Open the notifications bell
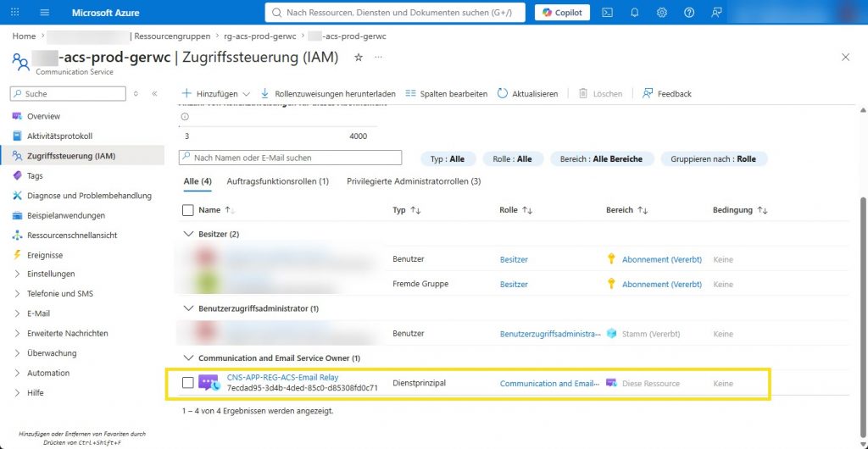 coord(634,12)
